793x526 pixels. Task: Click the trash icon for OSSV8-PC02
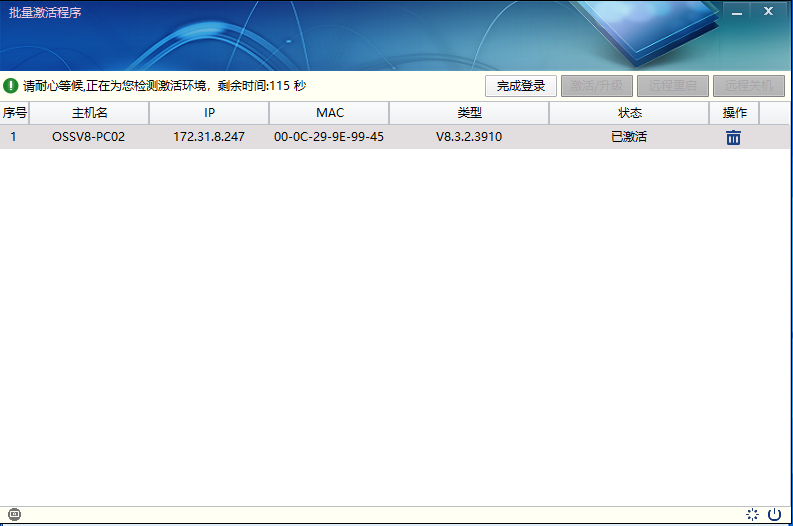pos(733,138)
